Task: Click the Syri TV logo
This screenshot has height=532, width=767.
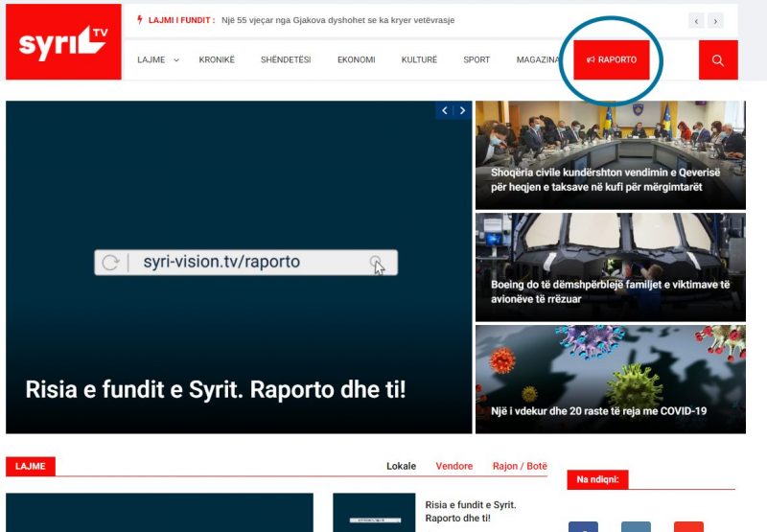Action: pyautogui.click(x=63, y=41)
